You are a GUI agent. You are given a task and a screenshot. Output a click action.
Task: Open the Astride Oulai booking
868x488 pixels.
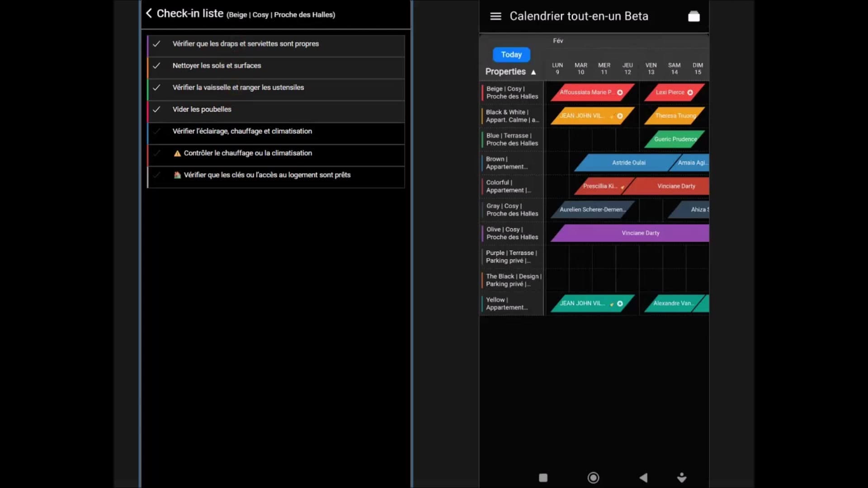coord(628,163)
